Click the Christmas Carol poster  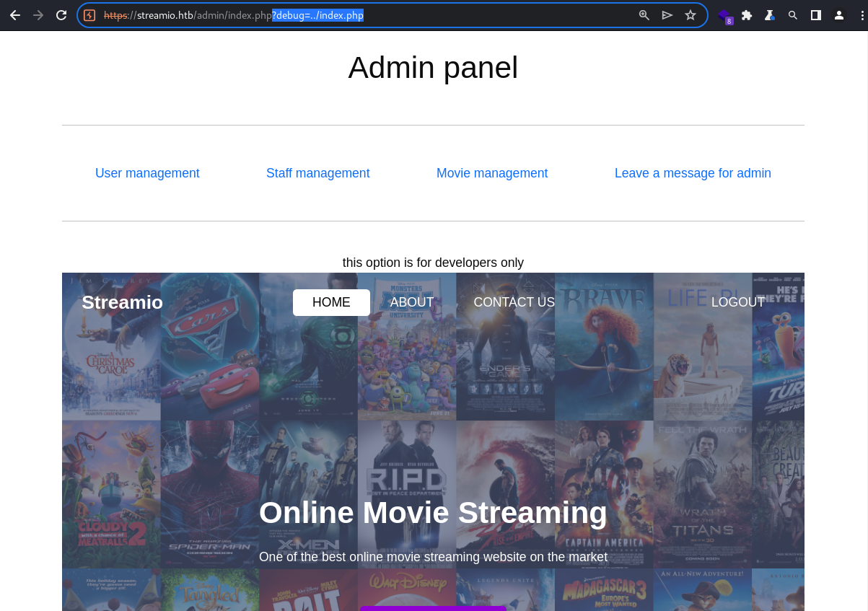click(111, 346)
